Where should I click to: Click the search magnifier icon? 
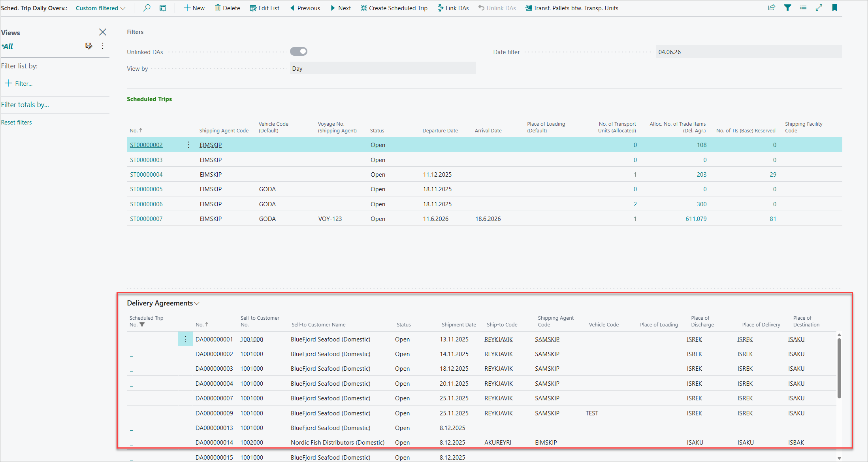pyautogui.click(x=147, y=8)
